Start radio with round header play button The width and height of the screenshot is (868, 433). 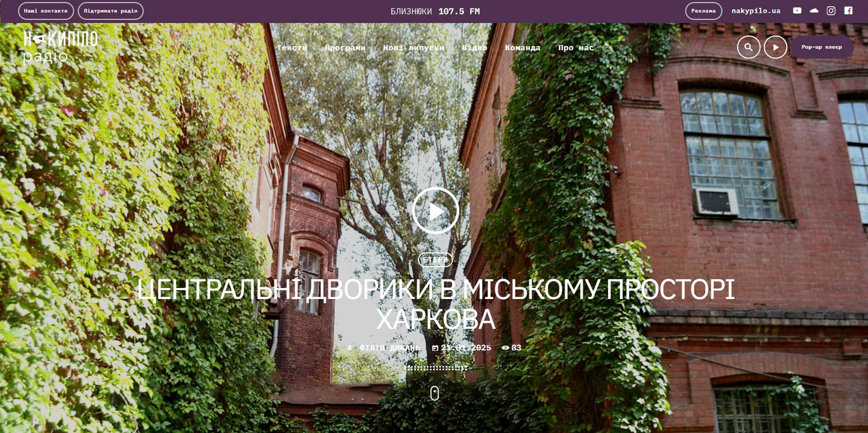(776, 47)
